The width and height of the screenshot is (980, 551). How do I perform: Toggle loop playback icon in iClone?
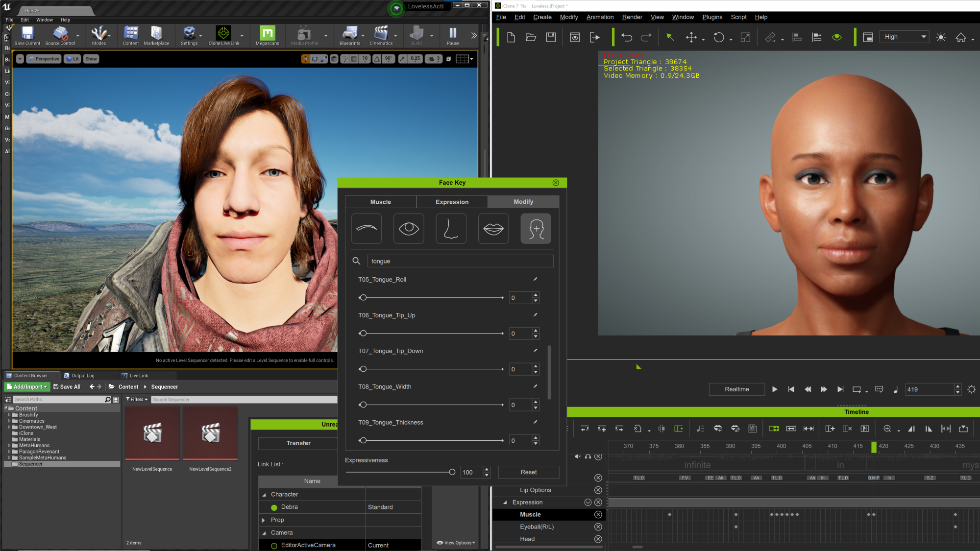(x=857, y=389)
